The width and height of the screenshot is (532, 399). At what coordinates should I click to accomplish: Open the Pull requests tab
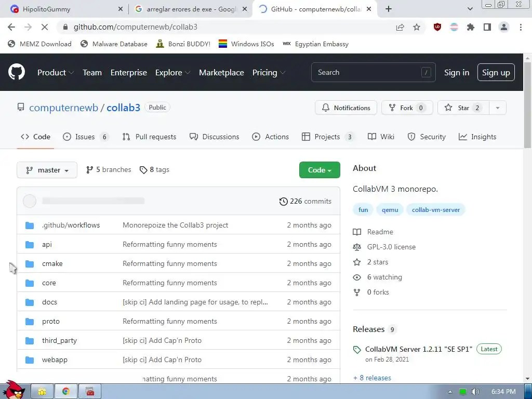tap(149, 137)
